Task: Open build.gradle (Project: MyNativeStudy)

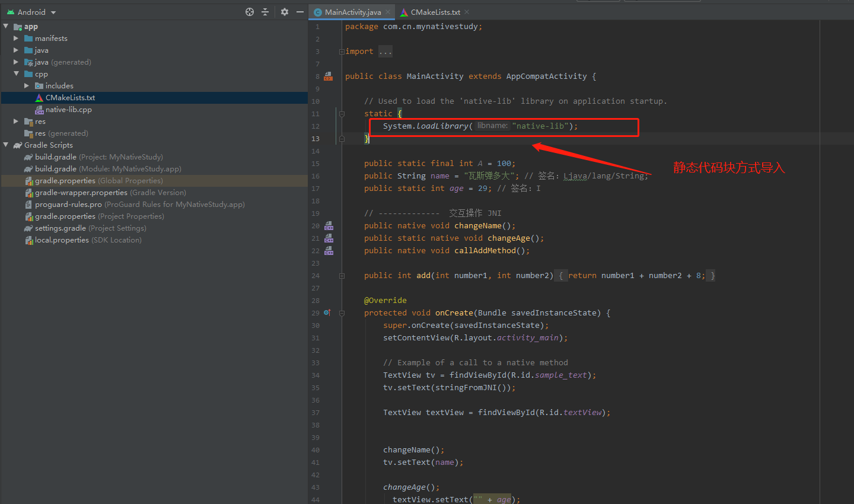Action: 98,157
